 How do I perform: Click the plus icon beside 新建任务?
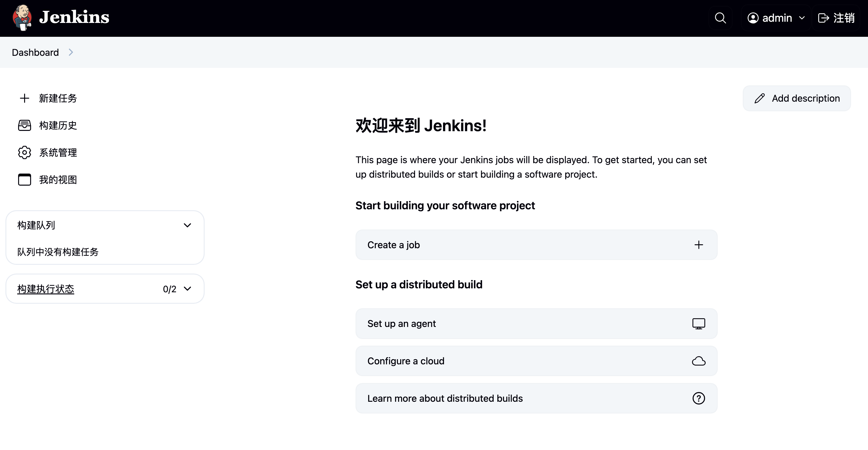tap(24, 98)
